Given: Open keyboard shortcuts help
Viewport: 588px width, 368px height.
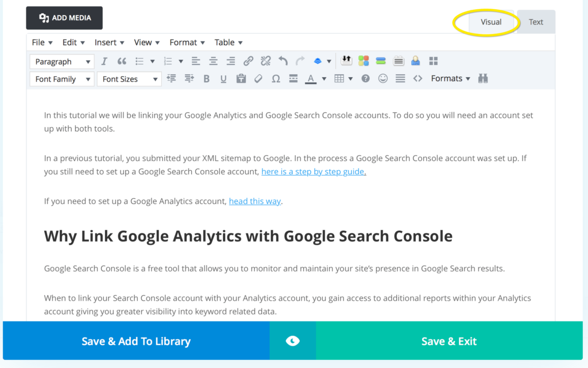Looking at the screenshot, I should 366,78.
